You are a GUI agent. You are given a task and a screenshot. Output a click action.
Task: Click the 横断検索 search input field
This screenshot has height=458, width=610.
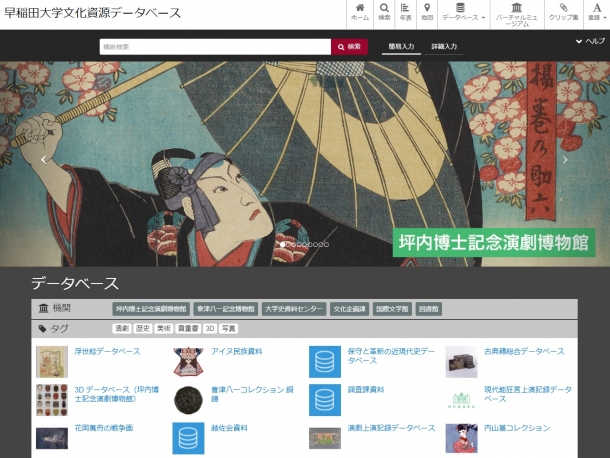[215, 47]
